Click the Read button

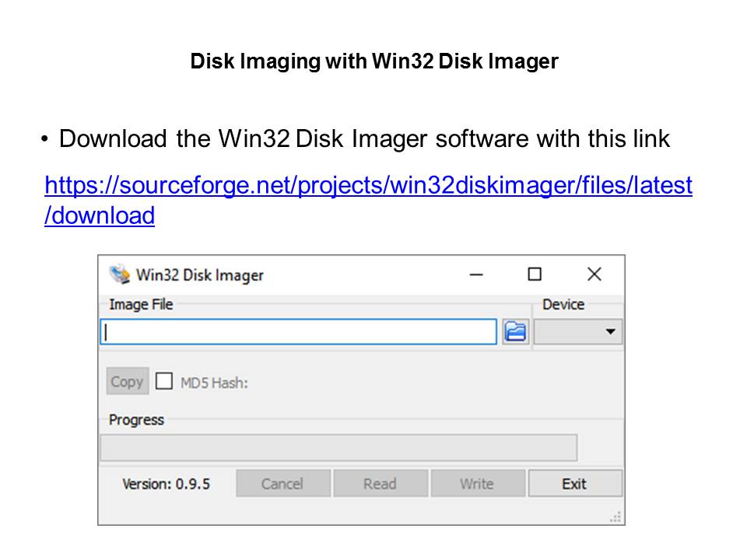(380, 484)
